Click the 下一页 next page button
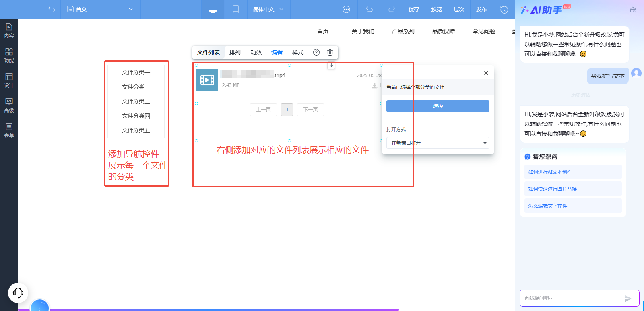Screen dimensions: 644x311 [310, 110]
